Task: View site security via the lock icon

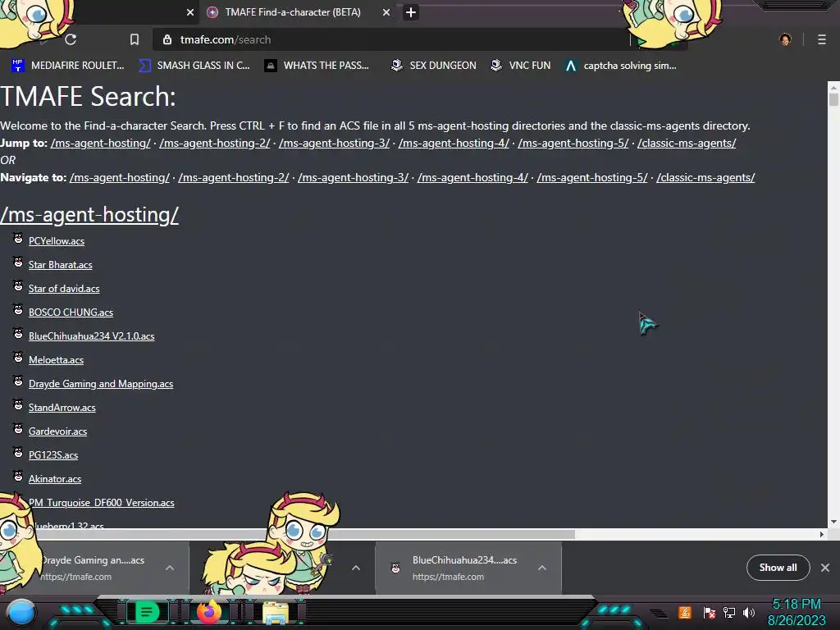Action: click(167, 39)
